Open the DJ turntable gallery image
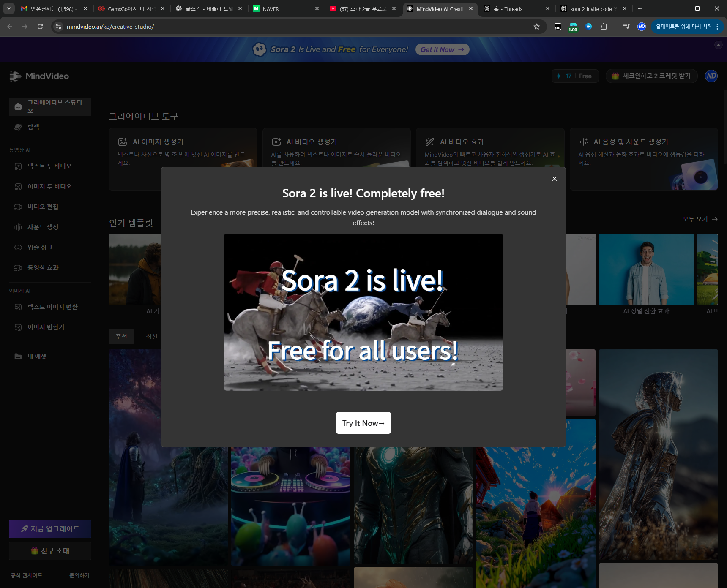Screen dimensions: 727x588 pyautogui.click(x=291, y=506)
